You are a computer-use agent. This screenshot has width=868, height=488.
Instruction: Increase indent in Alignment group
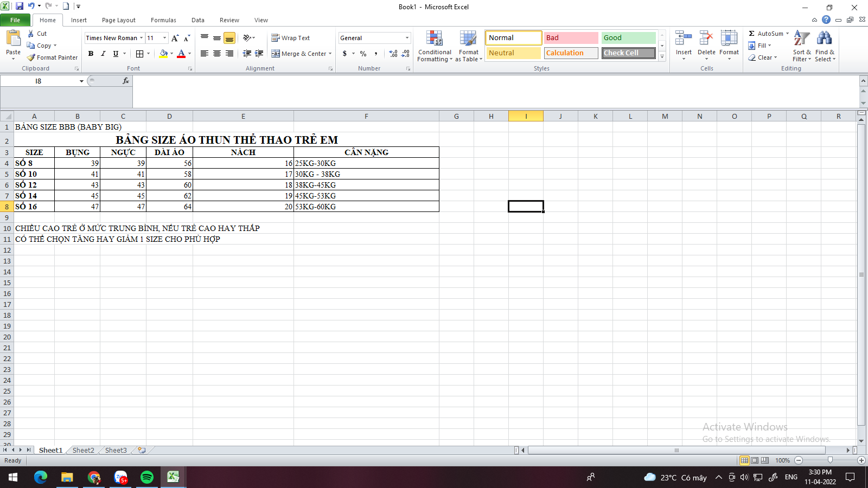(259, 54)
